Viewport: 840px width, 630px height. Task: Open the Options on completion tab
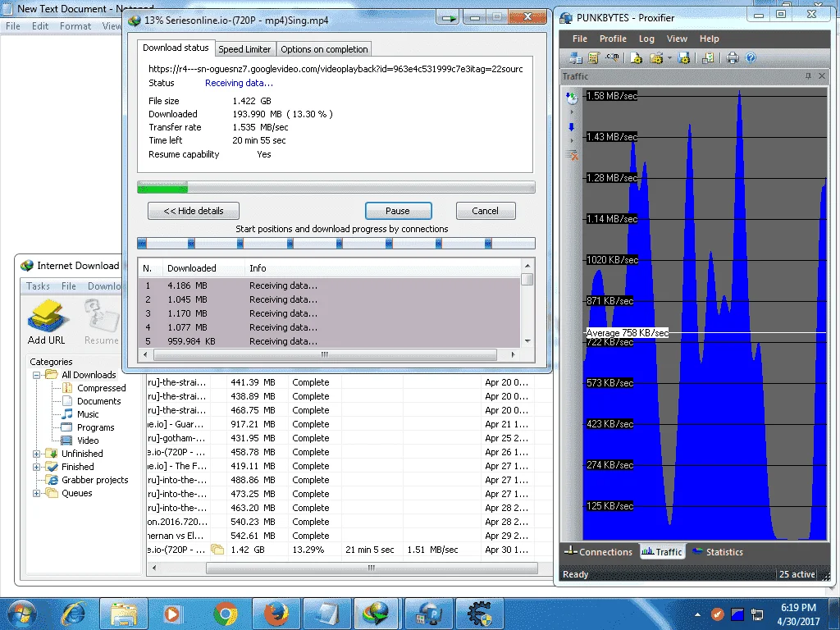[x=324, y=49]
